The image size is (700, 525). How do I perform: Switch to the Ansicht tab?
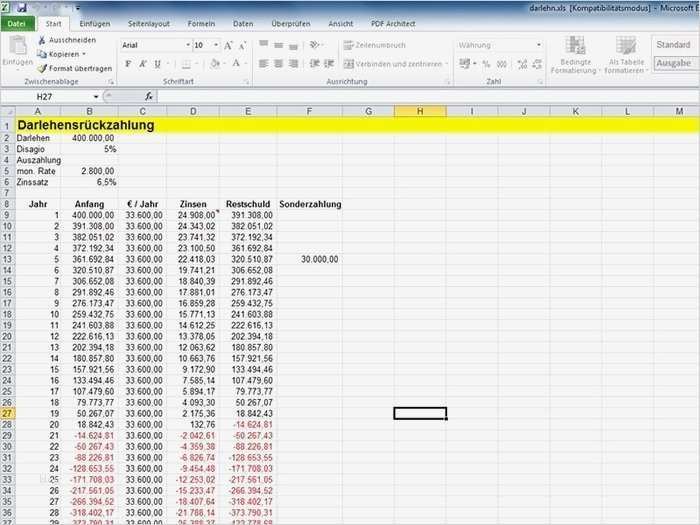click(x=341, y=24)
